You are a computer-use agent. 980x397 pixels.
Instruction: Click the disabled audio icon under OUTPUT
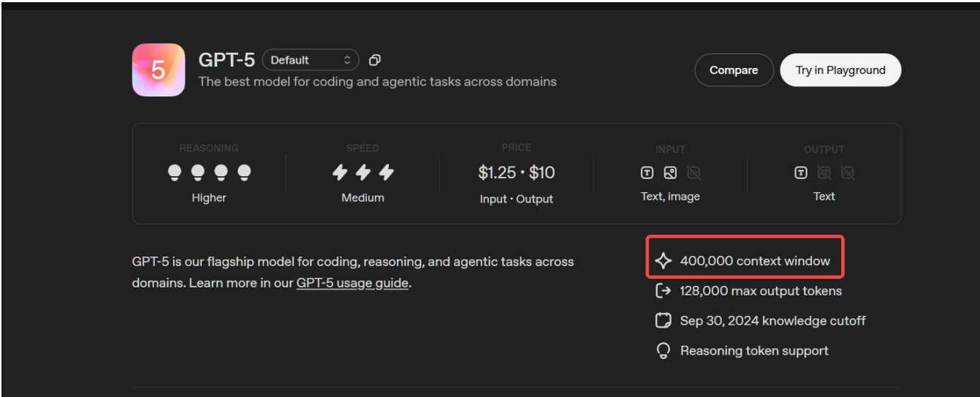tap(848, 173)
